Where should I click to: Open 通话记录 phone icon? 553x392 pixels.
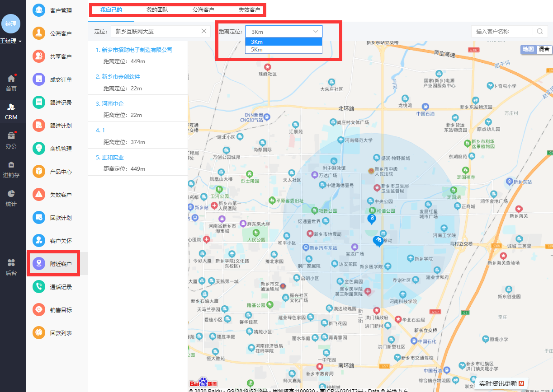tap(39, 287)
